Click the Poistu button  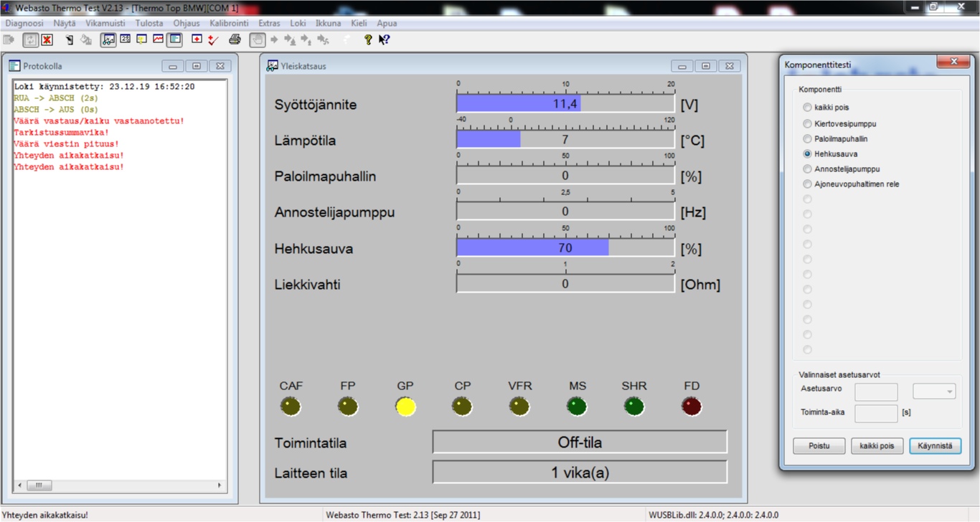[819, 445]
